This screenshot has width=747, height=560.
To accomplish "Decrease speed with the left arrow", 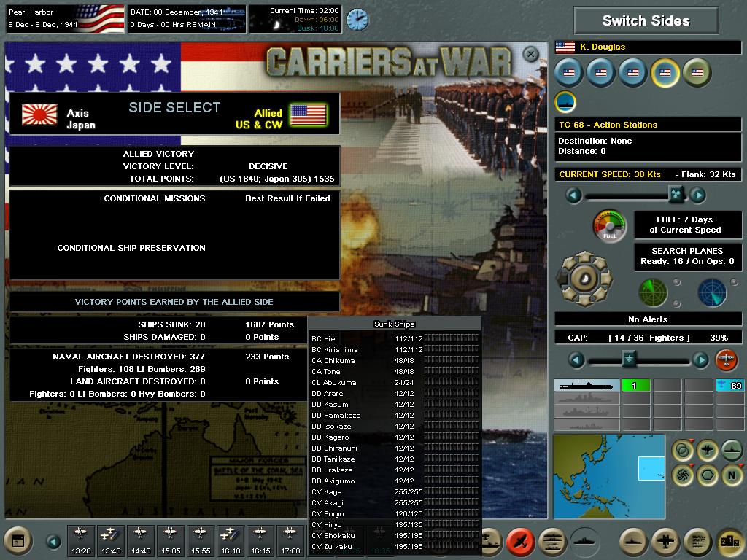I will (x=573, y=195).
